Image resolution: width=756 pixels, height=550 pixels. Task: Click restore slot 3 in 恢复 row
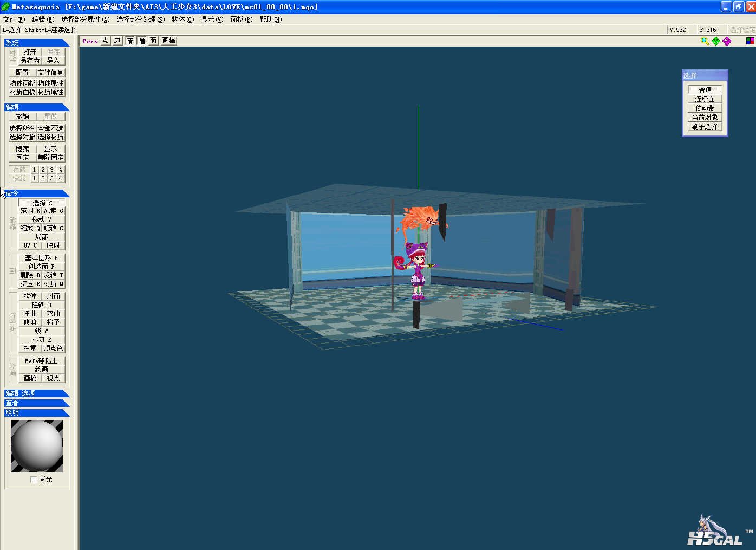[52, 178]
